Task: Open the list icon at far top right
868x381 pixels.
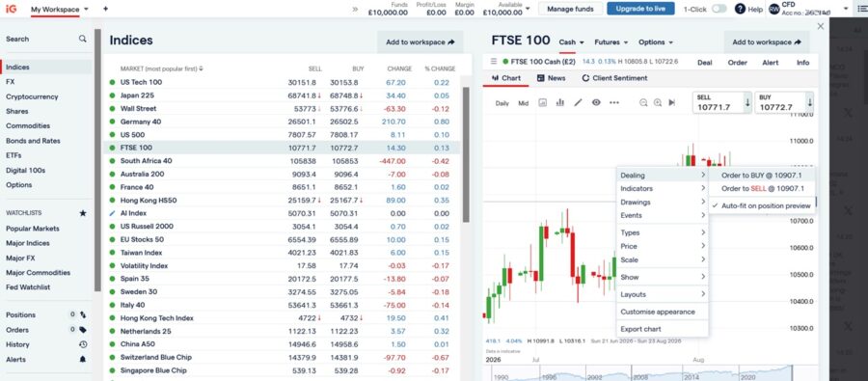Action: point(861,9)
